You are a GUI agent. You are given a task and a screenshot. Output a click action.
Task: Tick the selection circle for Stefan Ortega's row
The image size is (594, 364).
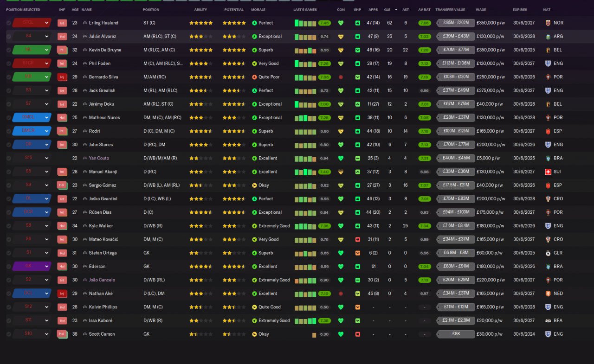click(9, 253)
